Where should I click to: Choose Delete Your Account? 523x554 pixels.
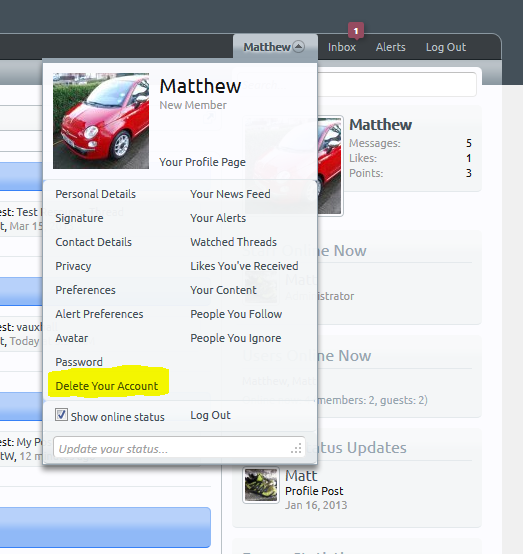[107, 386]
